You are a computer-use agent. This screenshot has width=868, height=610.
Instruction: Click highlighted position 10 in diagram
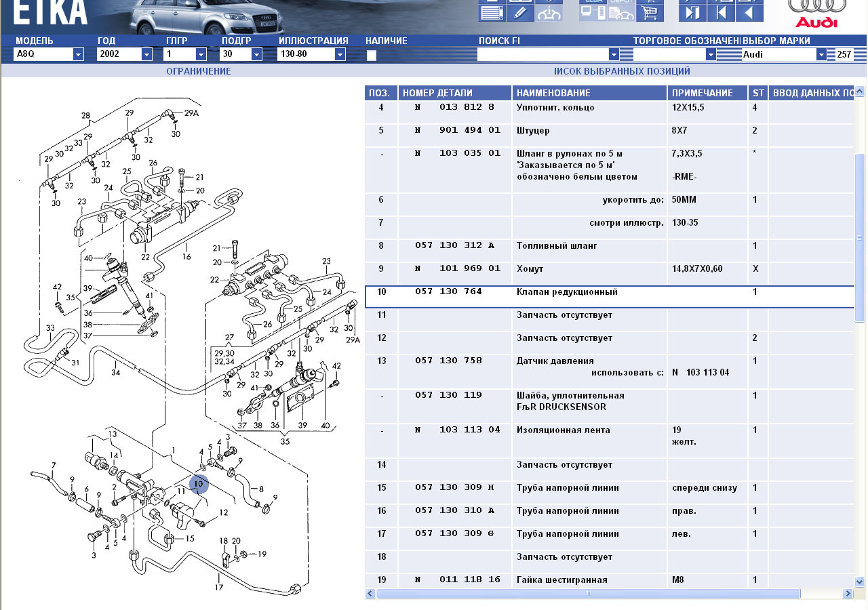pyautogui.click(x=199, y=484)
